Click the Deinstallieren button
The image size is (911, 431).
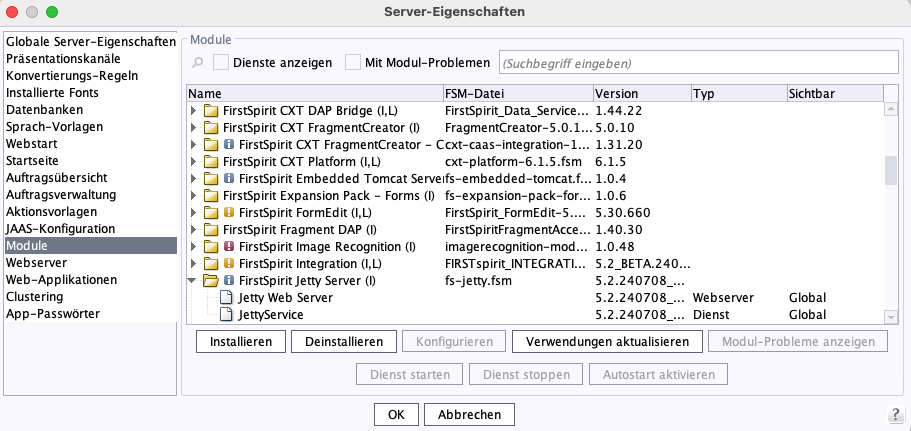[344, 342]
